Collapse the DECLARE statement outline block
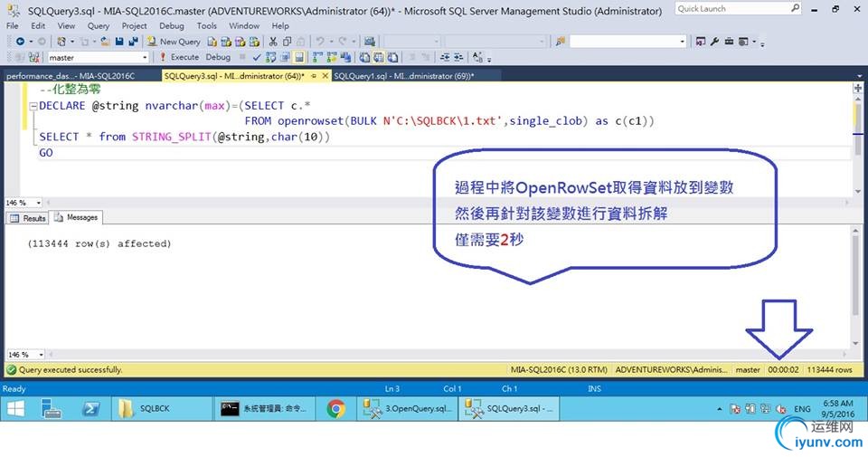Screen dimensions: 868x457 (x=33, y=107)
